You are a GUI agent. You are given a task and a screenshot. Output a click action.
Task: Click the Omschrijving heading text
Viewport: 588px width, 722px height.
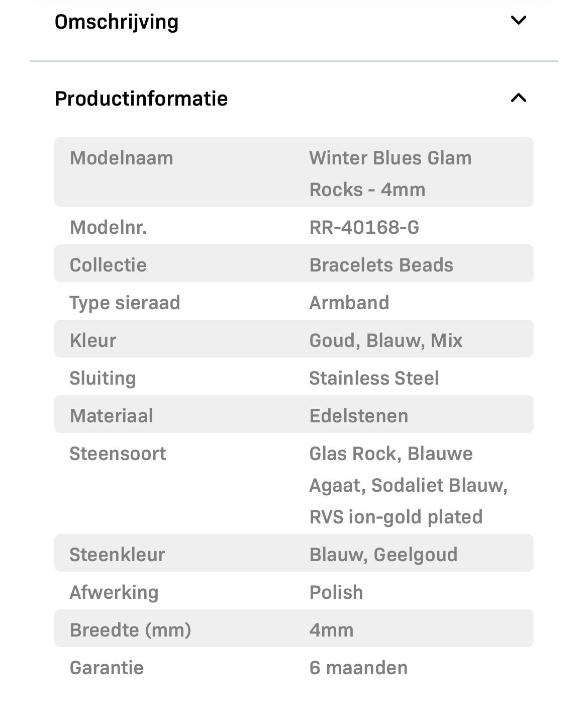point(117,22)
